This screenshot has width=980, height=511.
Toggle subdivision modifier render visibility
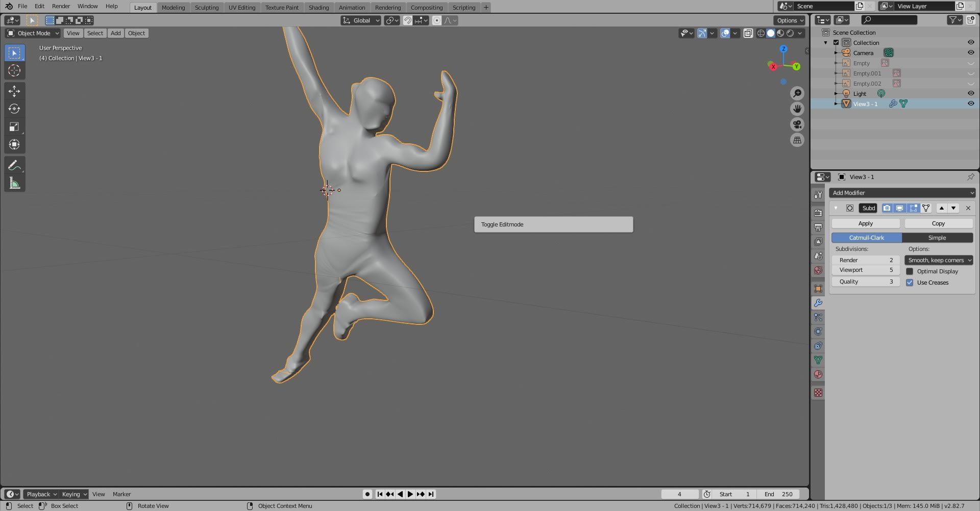click(x=887, y=208)
